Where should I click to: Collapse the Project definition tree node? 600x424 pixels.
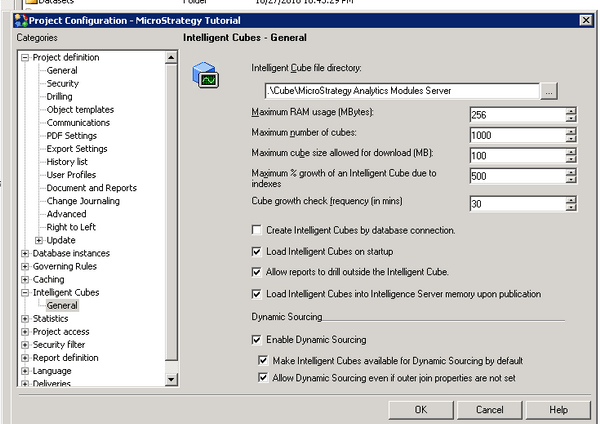point(25,58)
